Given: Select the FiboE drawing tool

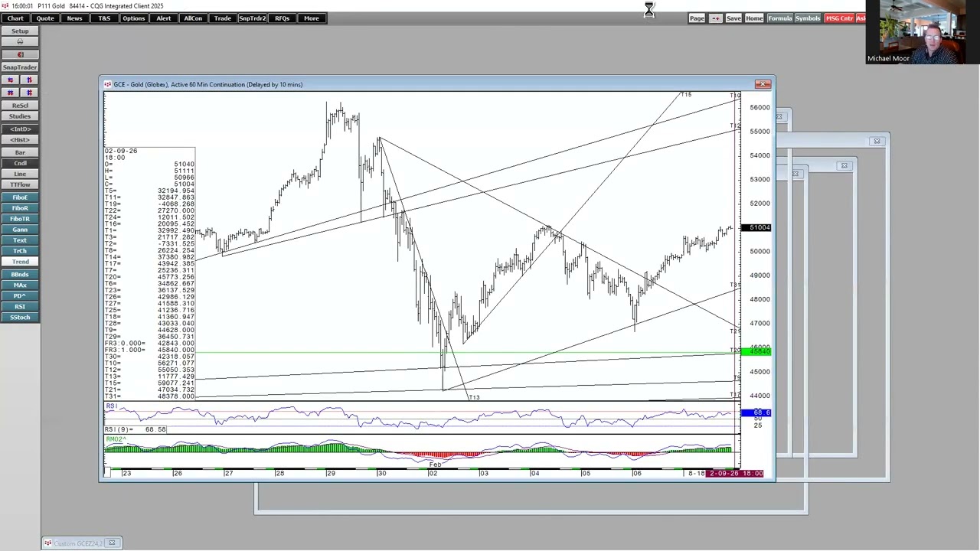Looking at the screenshot, I should point(20,197).
